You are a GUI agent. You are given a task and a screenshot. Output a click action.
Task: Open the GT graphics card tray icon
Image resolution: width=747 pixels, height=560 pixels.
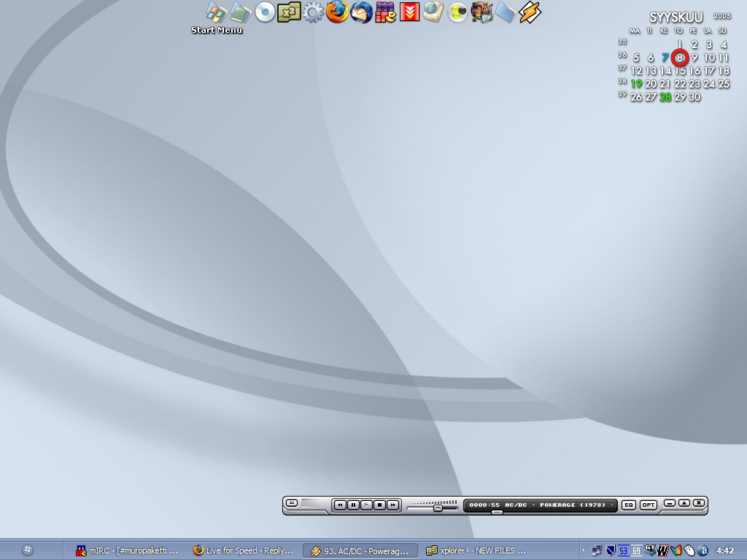click(650, 550)
